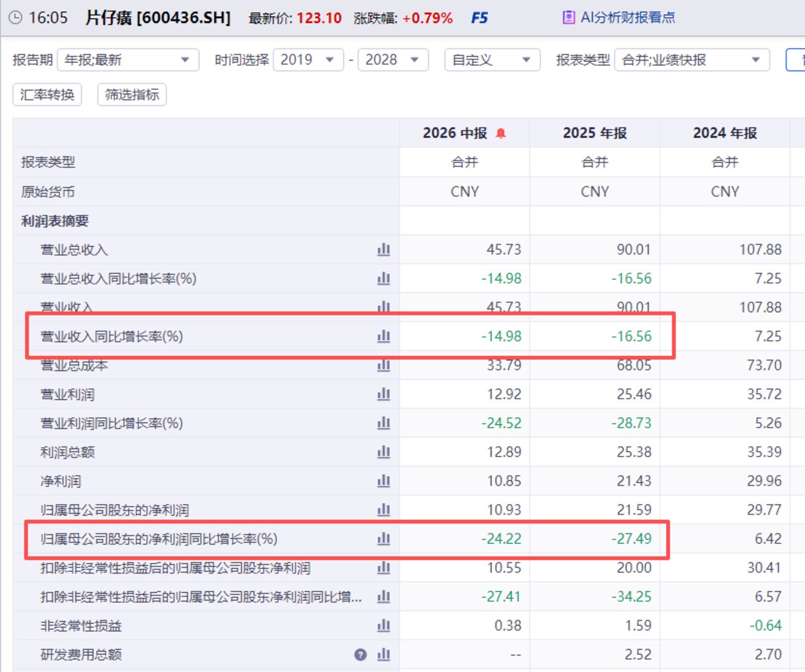Click 营业利润 value 25.46 for 2025 年报
The image size is (805, 672).
click(x=634, y=394)
